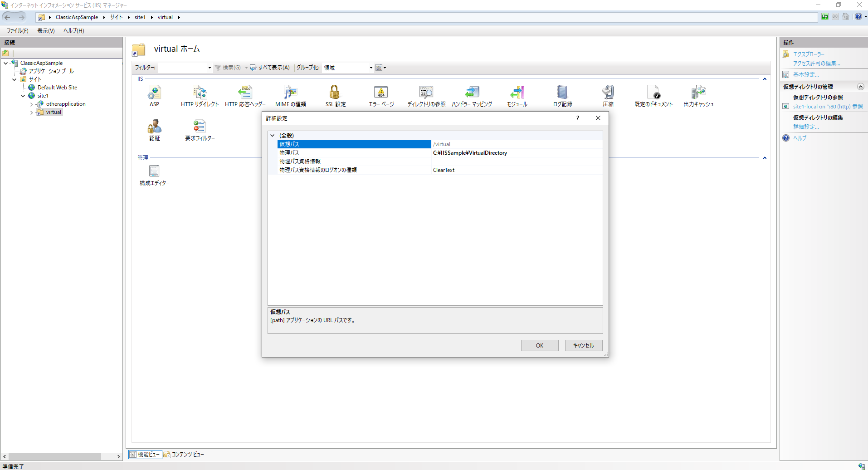Open the フィルター combo box dropdown
The image size is (868, 470).
[210, 68]
